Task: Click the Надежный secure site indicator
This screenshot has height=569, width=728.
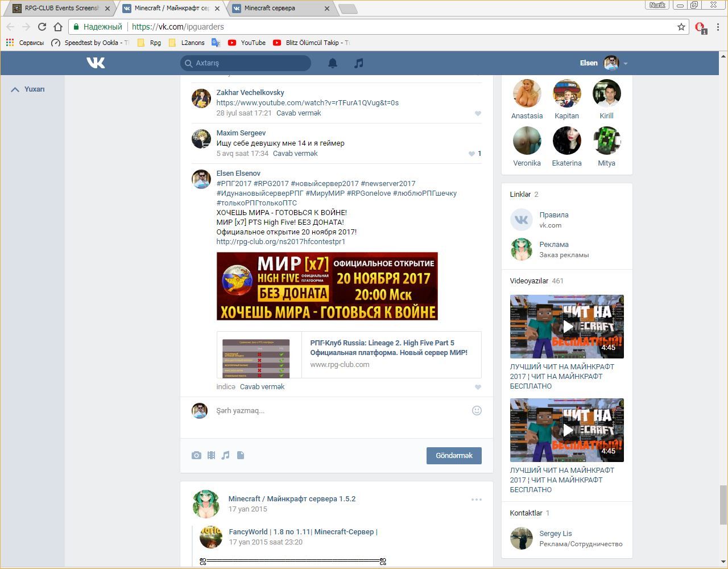Action: point(97,27)
